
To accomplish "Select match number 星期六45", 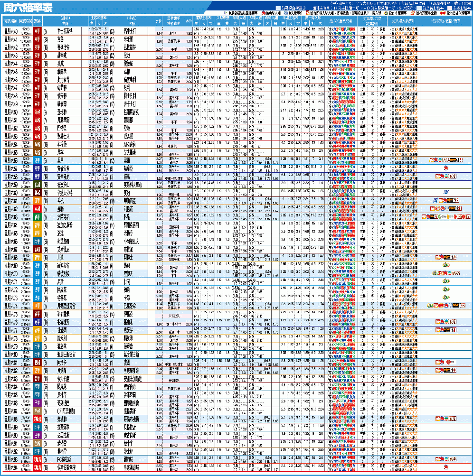I will point(10,71).
